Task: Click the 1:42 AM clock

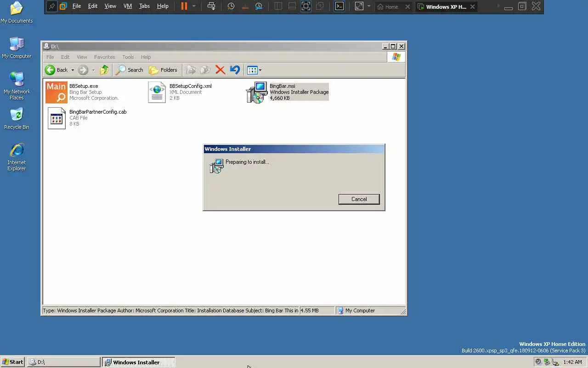Action: (573, 362)
